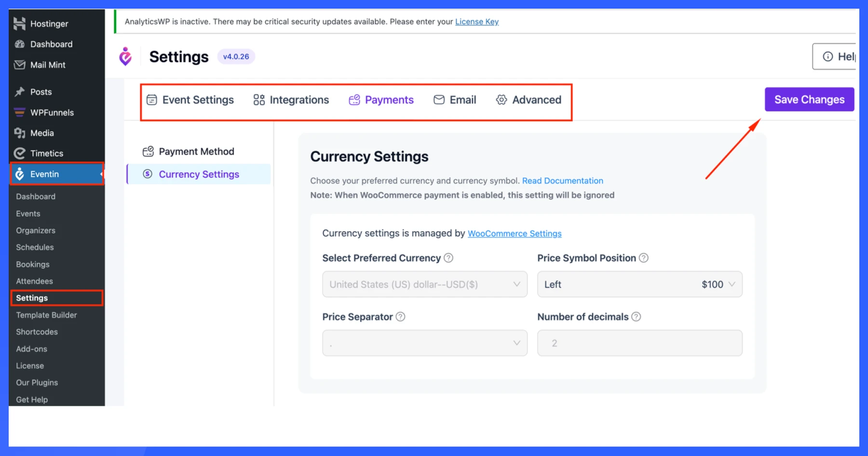Open Eventin in the admin sidebar

(57, 174)
